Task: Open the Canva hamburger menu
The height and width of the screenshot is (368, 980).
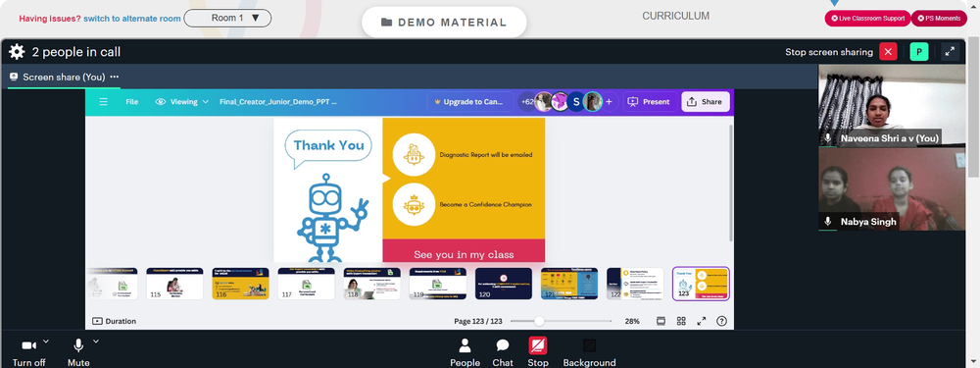Action: pyautogui.click(x=103, y=101)
